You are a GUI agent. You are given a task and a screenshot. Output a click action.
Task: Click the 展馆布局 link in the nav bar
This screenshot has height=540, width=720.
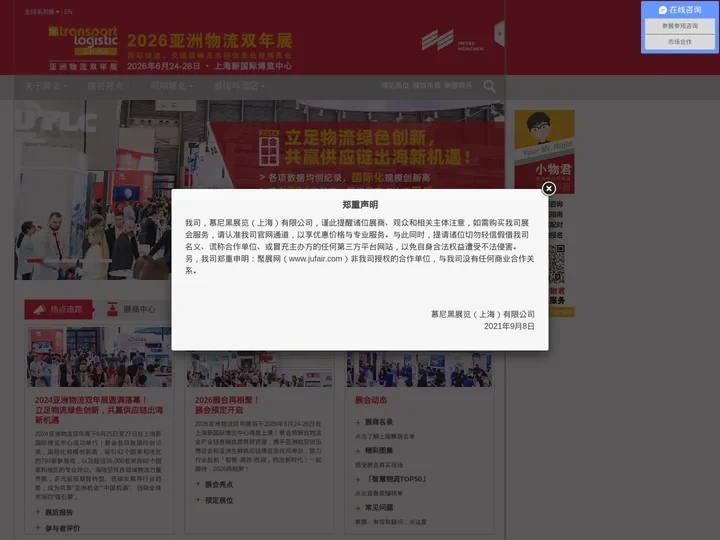click(426, 85)
